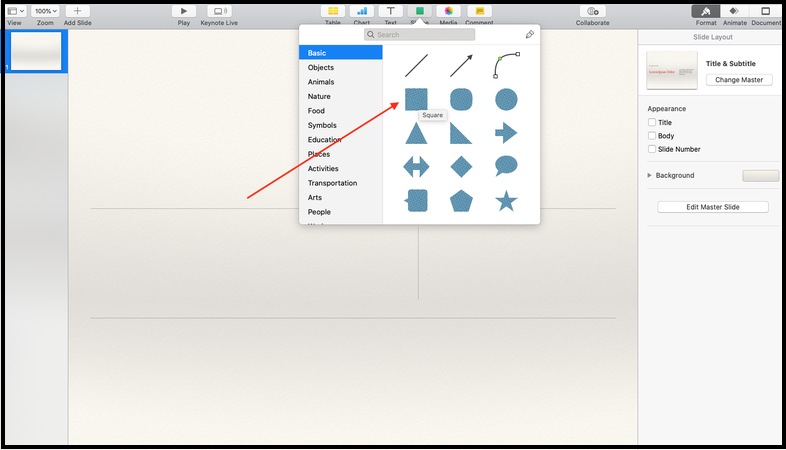Screen dimensions: 786x450
Task: Select the Square shape
Action: tap(416, 99)
